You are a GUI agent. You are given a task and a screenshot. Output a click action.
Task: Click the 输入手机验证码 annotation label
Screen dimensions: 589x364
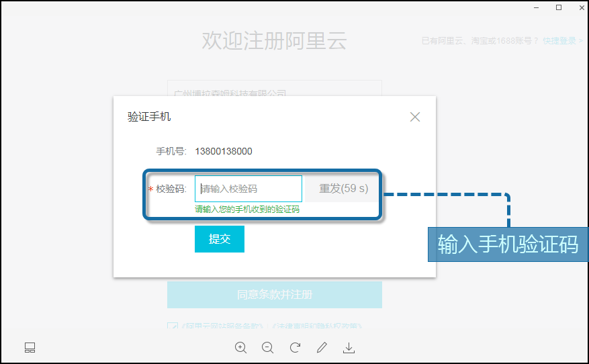click(x=508, y=244)
